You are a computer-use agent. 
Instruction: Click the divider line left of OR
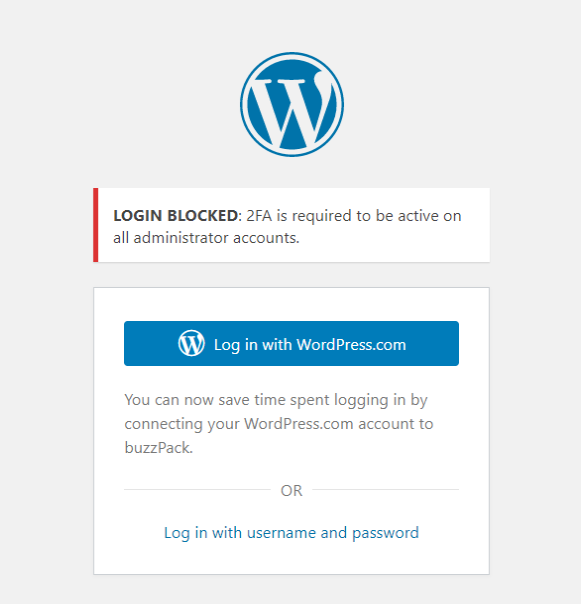(197, 490)
